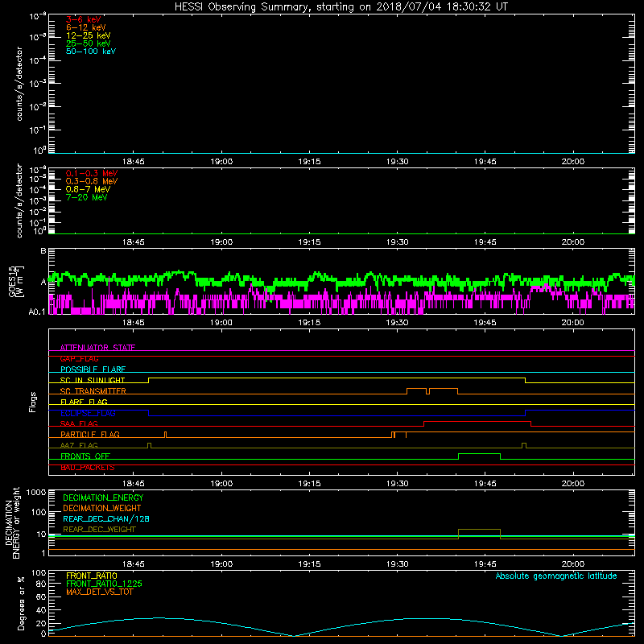This screenshot has width=644, height=644.
Task: Click the 0.3-0.8 MeV legend entry
Action: click(x=92, y=181)
